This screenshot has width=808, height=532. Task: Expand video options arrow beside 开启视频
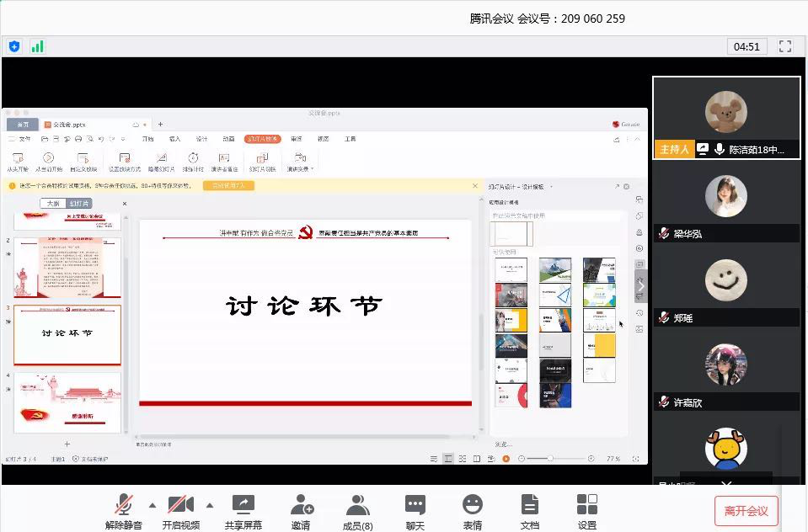(210, 505)
